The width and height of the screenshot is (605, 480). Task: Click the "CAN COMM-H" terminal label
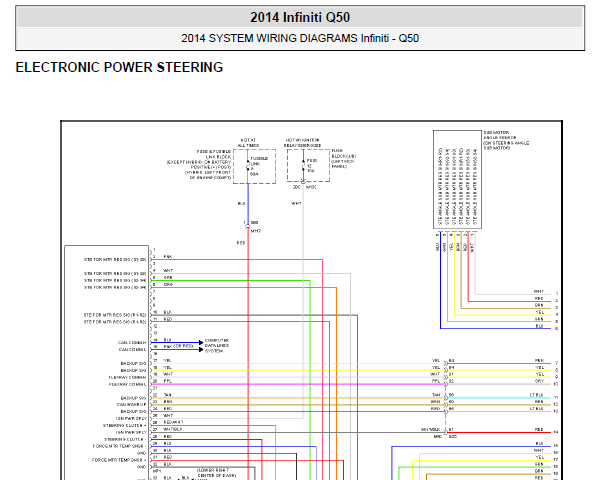coord(132,343)
